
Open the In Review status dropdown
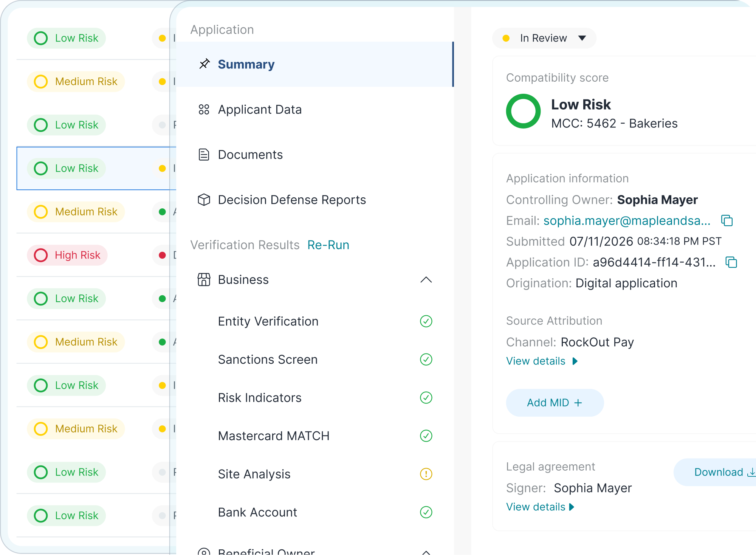tap(544, 38)
